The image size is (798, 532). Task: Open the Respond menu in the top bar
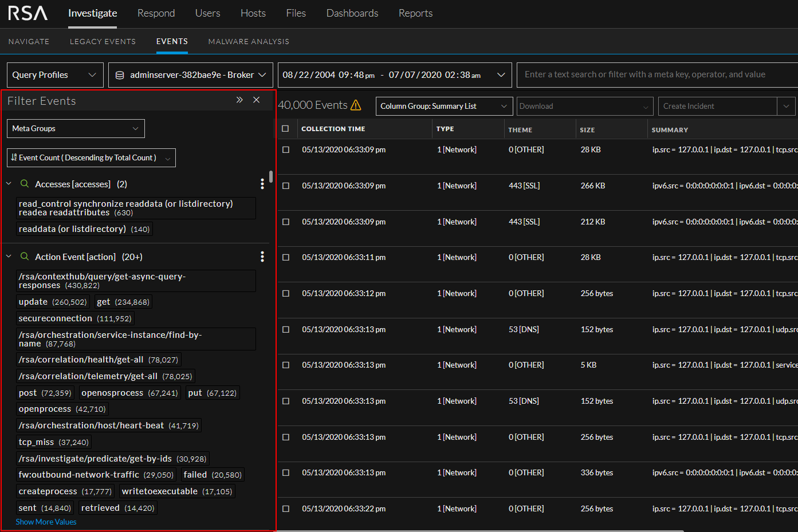point(156,13)
